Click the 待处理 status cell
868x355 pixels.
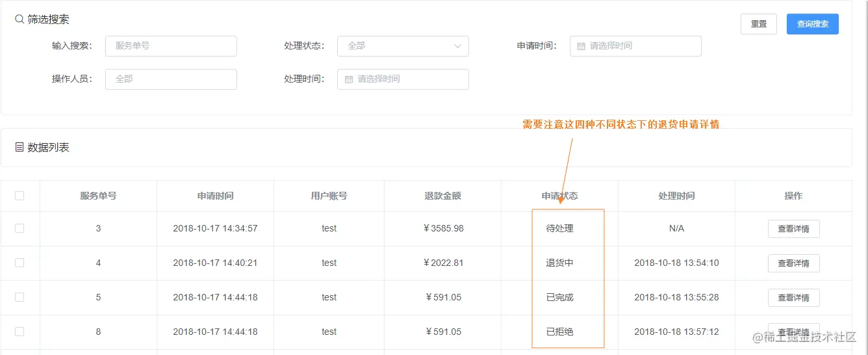point(559,229)
